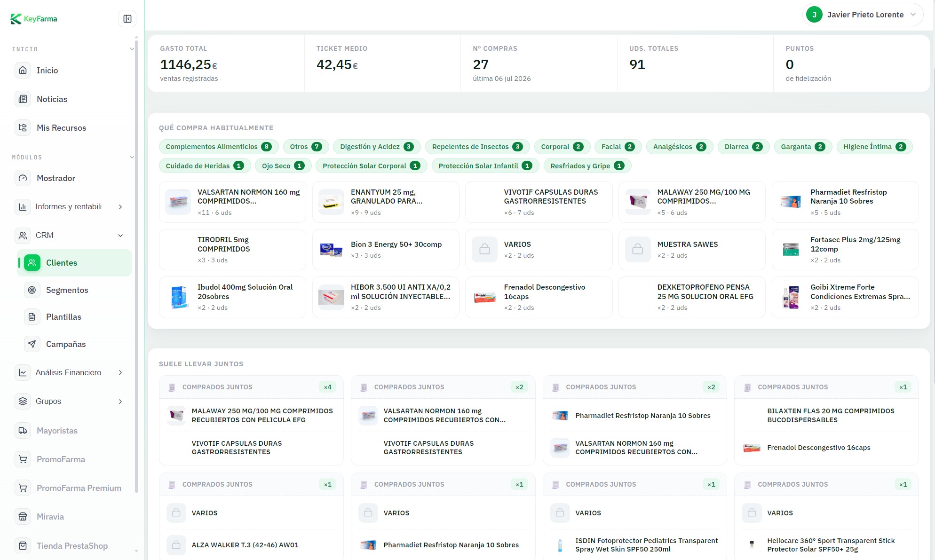The width and height of the screenshot is (935, 560).
Task: Collapse the CRM submenu chevron
Action: (120, 236)
